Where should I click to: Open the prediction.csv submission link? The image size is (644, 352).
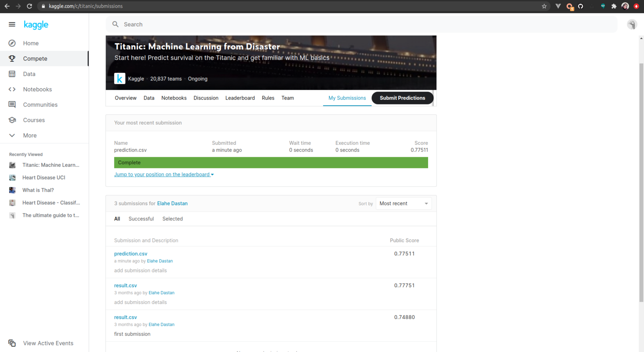(130, 254)
